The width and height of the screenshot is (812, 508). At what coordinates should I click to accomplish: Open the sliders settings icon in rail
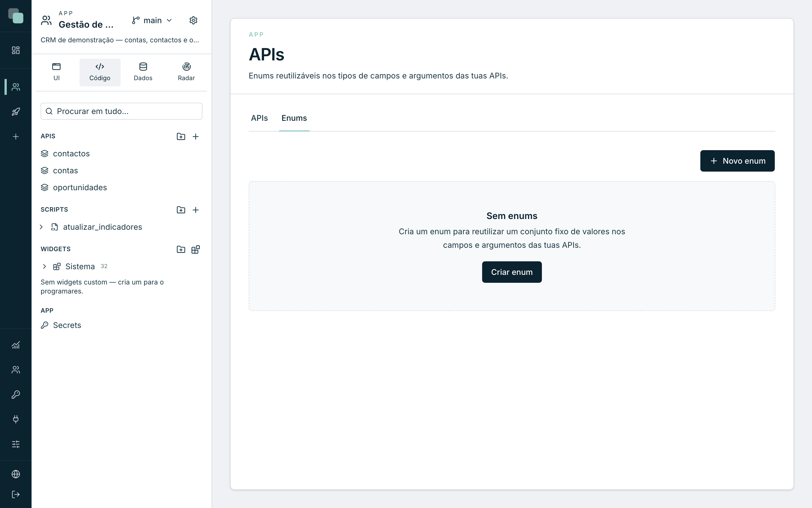[16, 444]
